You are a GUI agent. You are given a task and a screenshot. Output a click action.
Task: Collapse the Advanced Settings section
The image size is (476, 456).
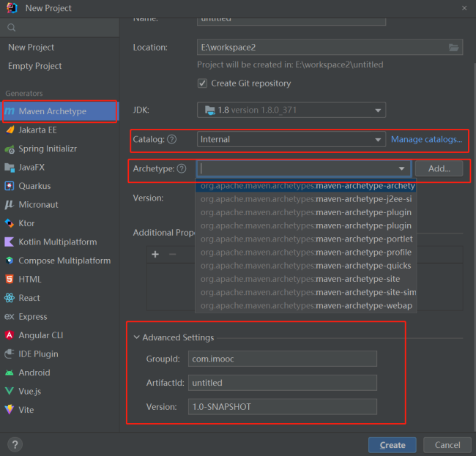137,337
